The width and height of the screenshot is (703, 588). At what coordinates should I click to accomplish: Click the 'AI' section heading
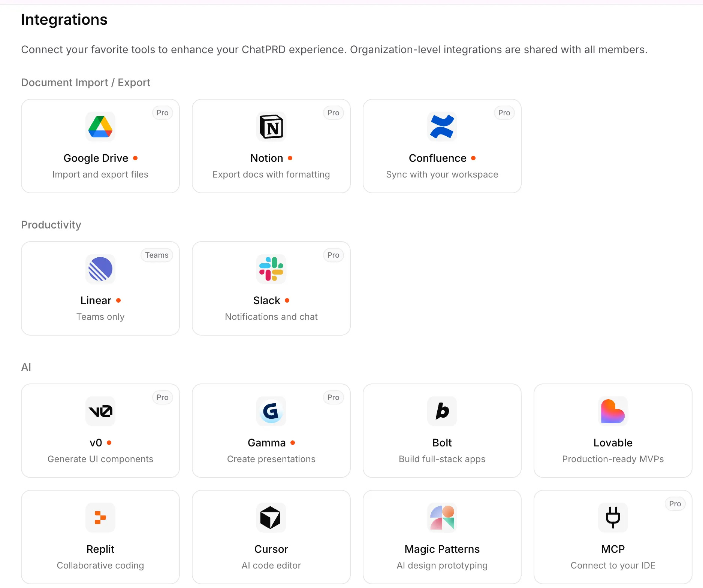[x=26, y=367]
